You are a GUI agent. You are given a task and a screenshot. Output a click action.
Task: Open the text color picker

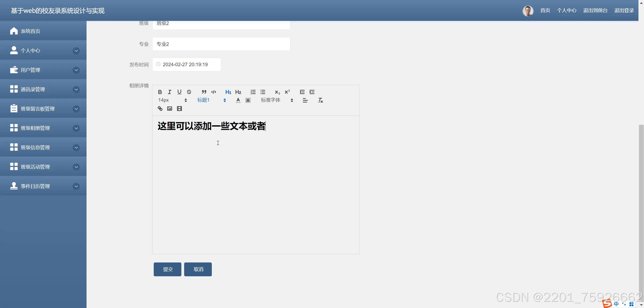[x=238, y=100]
